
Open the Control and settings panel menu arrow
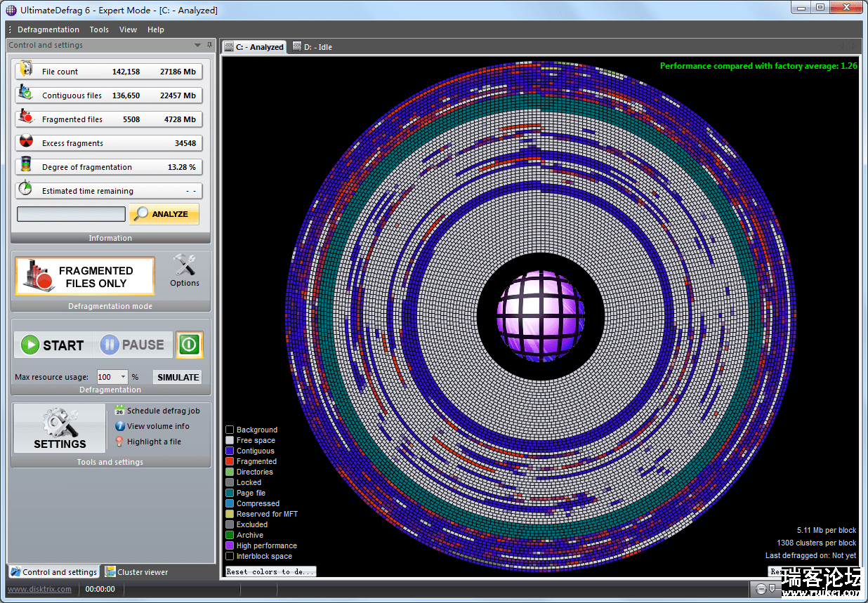[197, 45]
